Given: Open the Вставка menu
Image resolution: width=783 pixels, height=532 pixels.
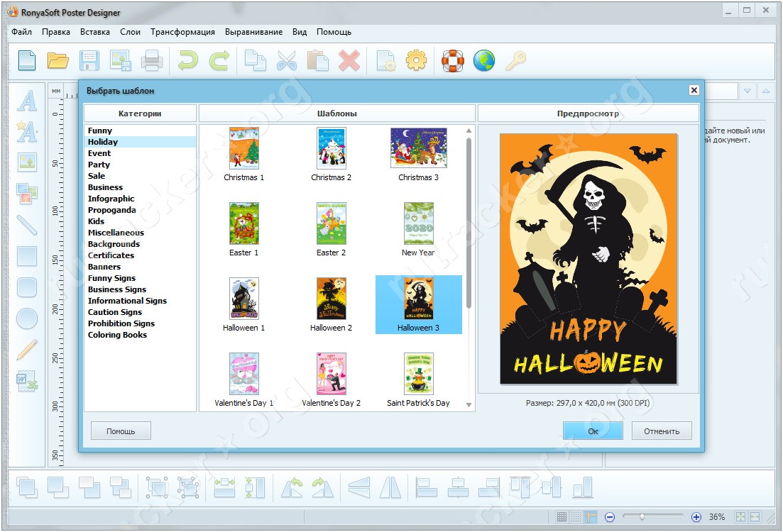Looking at the screenshot, I should click(x=95, y=32).
